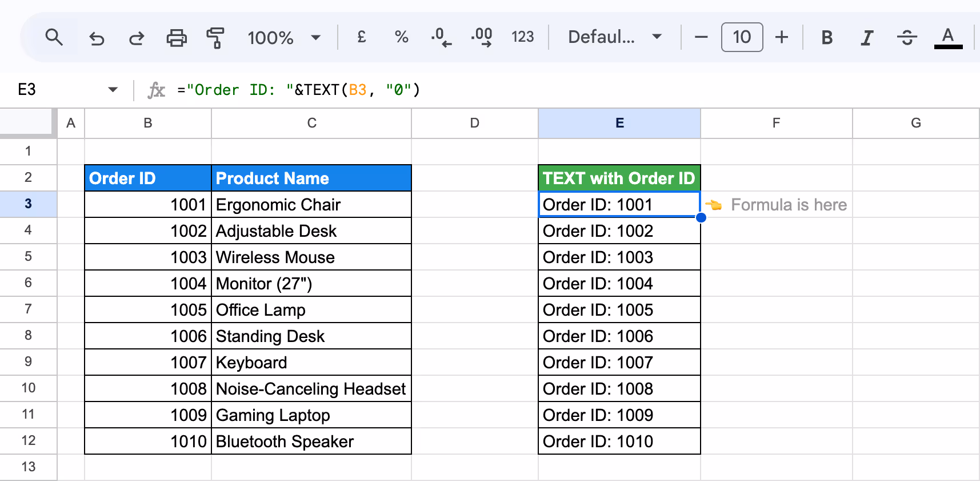Viewport: 980px width, 481px height.
Task: Undo the last action
Action: [97, 38]
